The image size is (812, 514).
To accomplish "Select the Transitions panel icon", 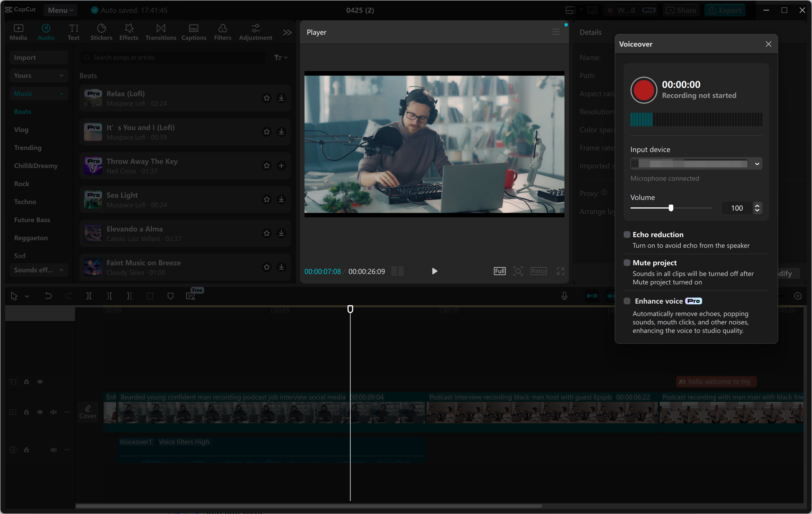I will click(160, 31).
